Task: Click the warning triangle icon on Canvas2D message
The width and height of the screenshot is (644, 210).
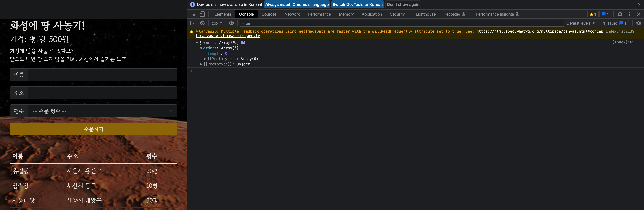Action: (192, 31)
